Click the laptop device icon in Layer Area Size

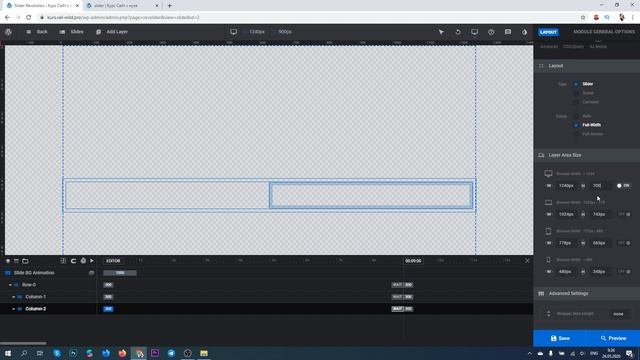548,202
